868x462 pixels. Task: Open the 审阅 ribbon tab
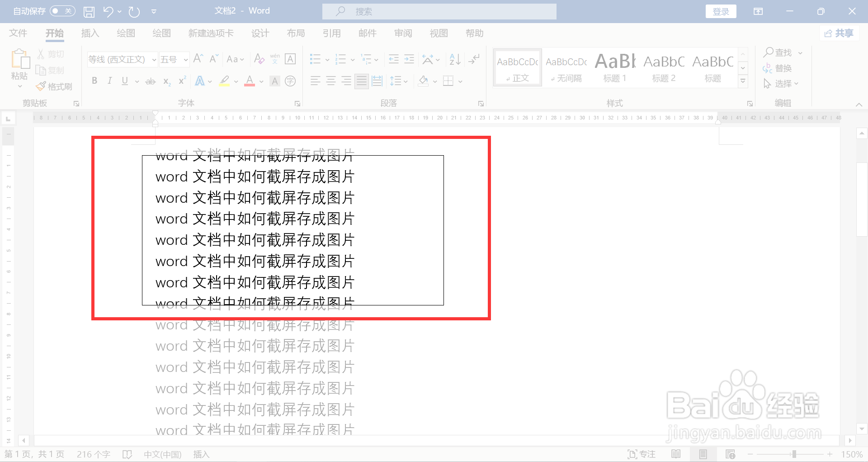click(403, 33)
